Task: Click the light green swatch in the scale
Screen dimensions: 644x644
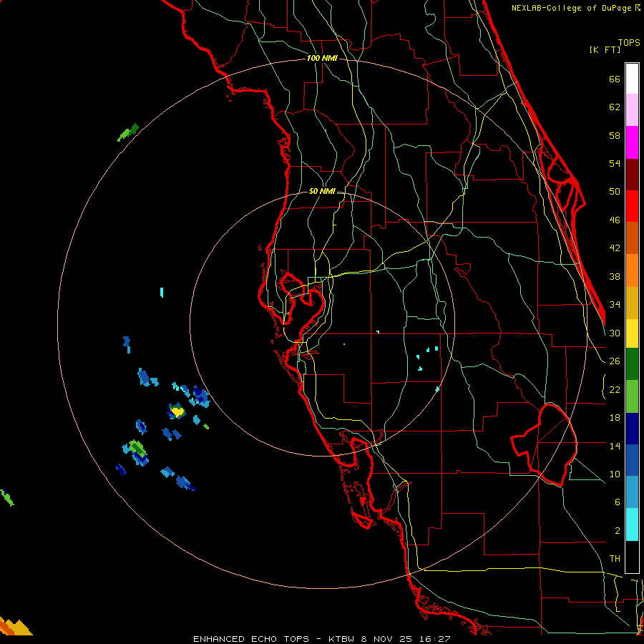Action: point(632,396)
